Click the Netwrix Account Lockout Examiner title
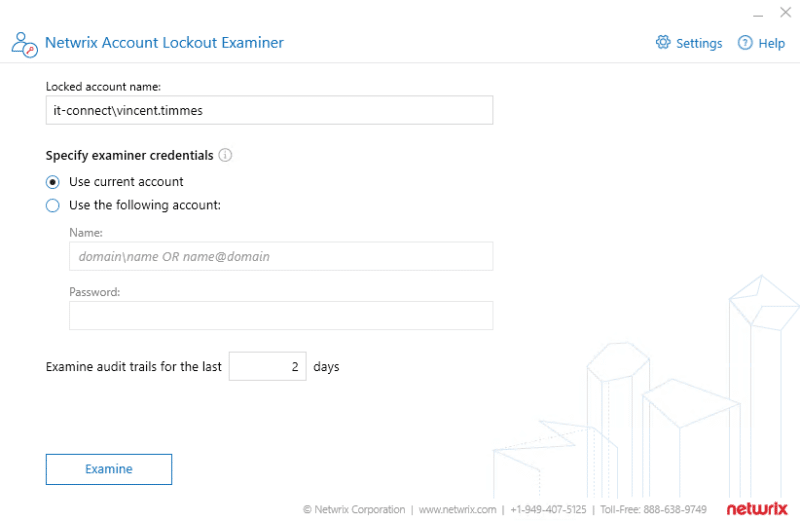The image size is (800, 522). [165, 43]
